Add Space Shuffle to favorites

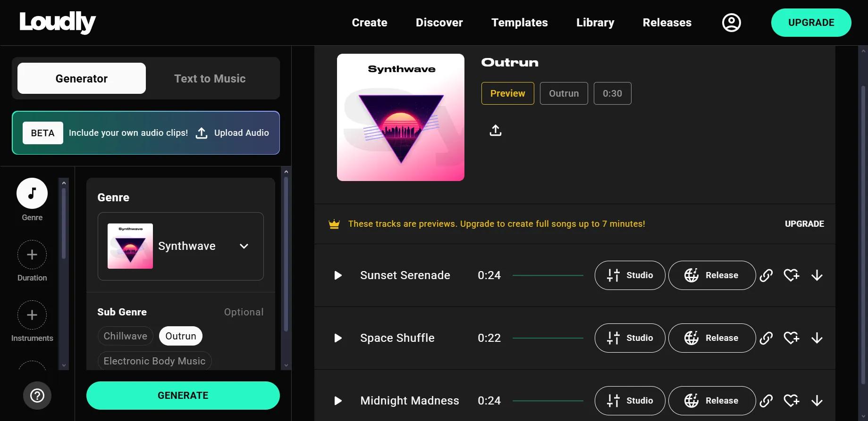tap(791, 338)
